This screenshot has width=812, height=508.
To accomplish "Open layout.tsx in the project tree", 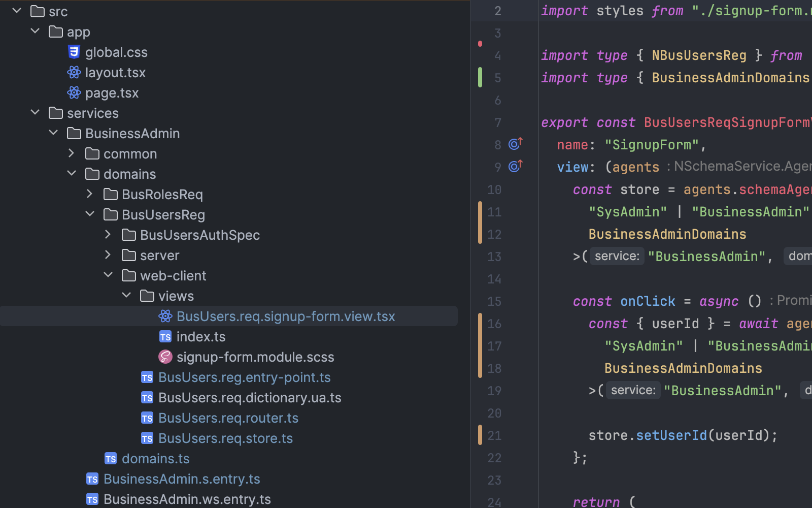I will click(115, 73).
